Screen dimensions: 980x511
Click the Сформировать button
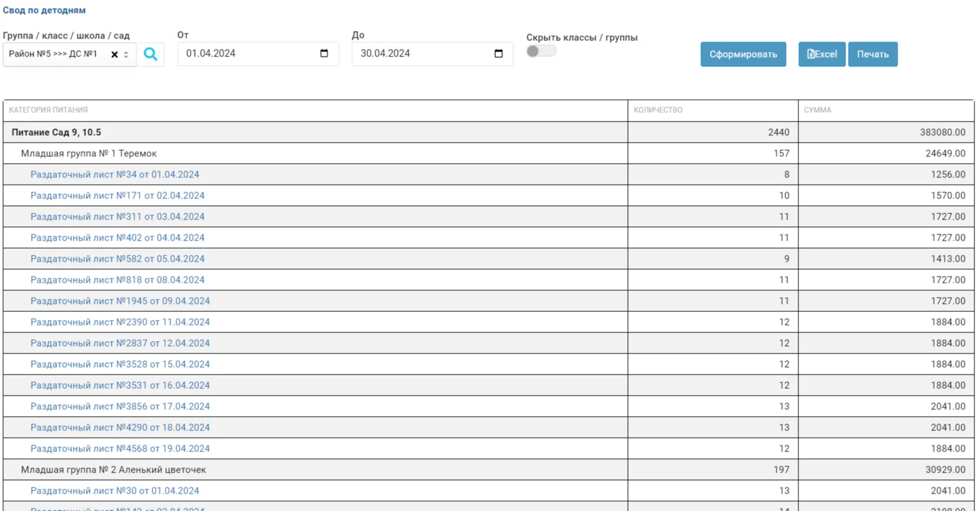coord(743,54)
